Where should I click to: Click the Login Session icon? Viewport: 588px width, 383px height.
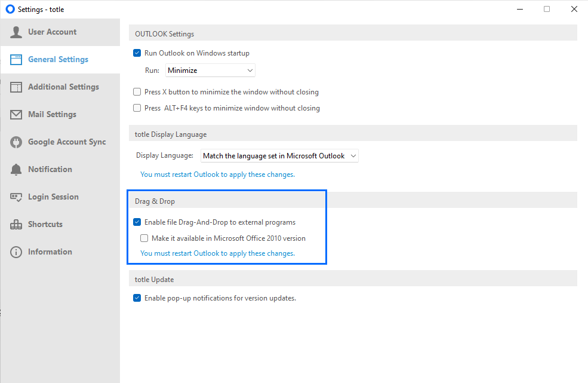click(16, 197)
